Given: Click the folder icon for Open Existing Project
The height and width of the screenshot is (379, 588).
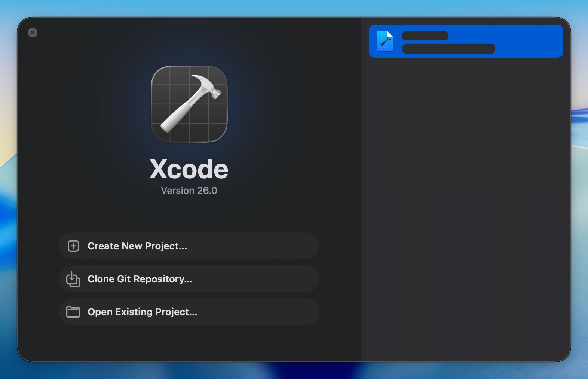Looking at the screenshot, I should [73, 312].
